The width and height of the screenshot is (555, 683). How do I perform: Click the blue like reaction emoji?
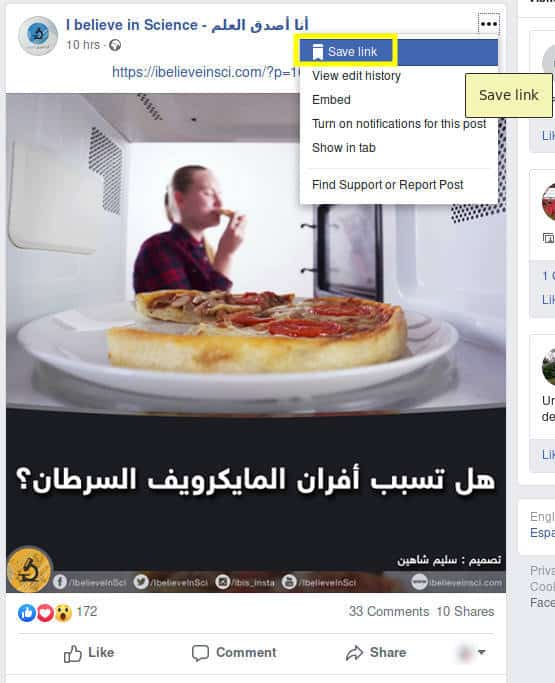click(x=27, y=612)
